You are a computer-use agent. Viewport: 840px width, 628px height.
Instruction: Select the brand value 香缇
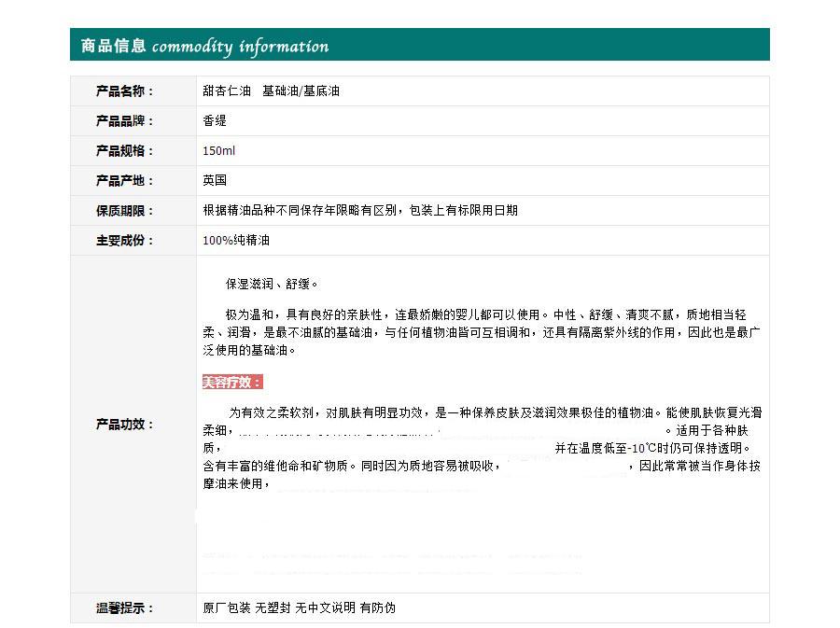pos(215,121)
